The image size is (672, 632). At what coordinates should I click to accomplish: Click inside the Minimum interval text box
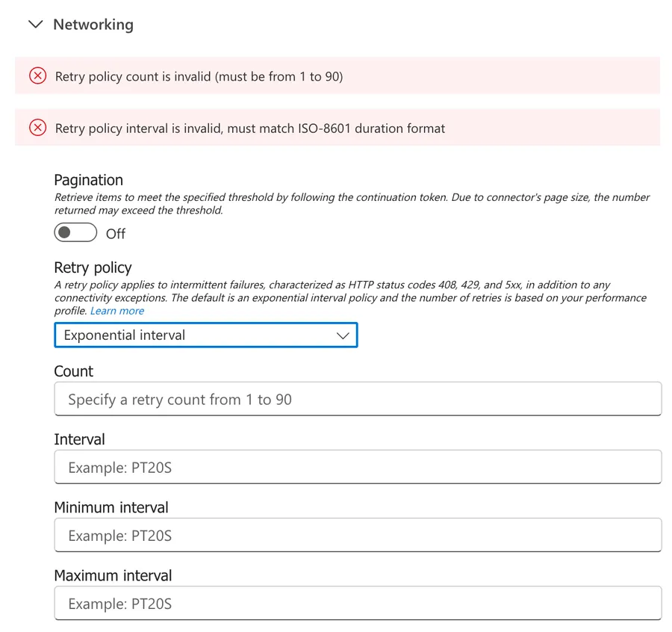tap(357, 535)
